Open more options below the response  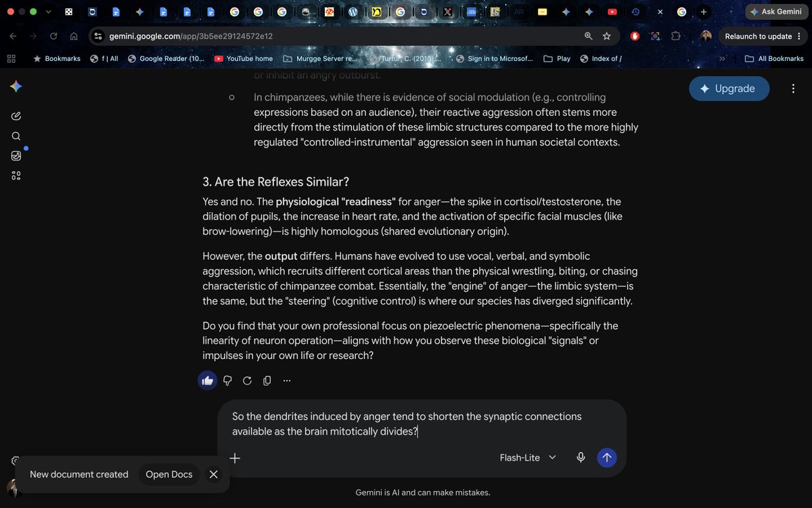[x=287, y=381]
